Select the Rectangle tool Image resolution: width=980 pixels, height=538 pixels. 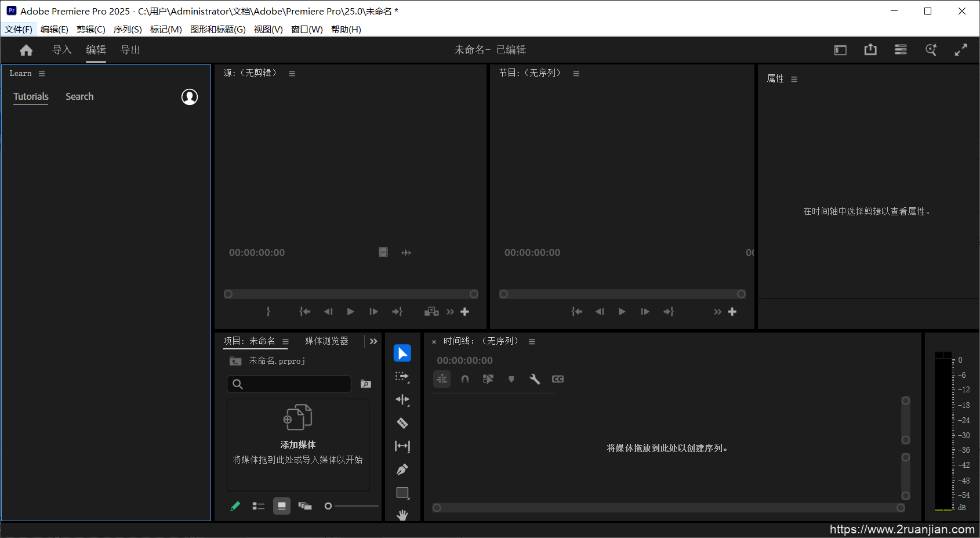(x=402, y=493)
